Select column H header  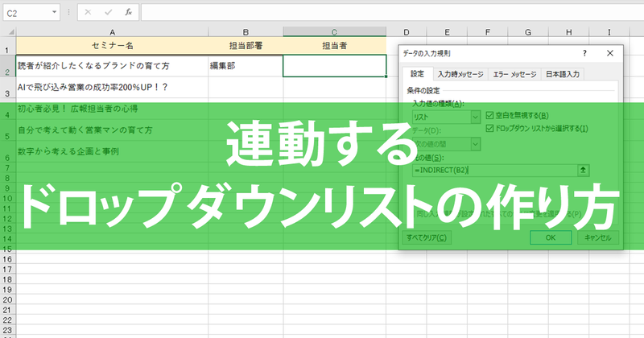[x=568, y=32]
